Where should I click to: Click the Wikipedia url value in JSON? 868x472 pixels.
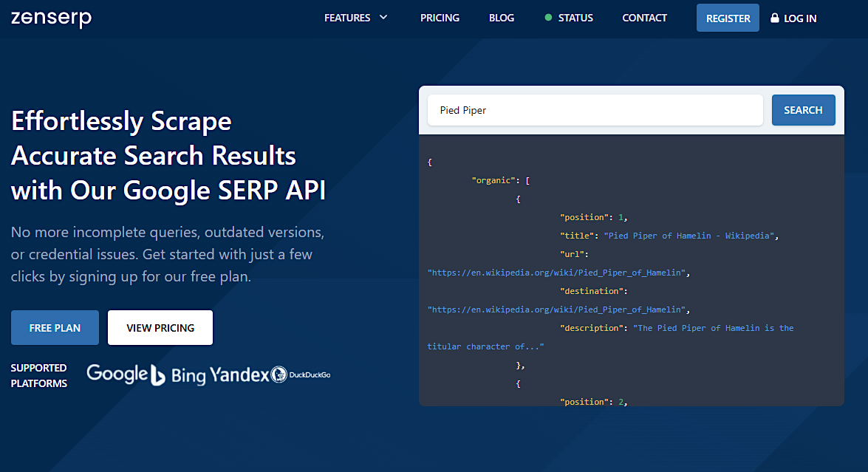(x=556, y=273)
